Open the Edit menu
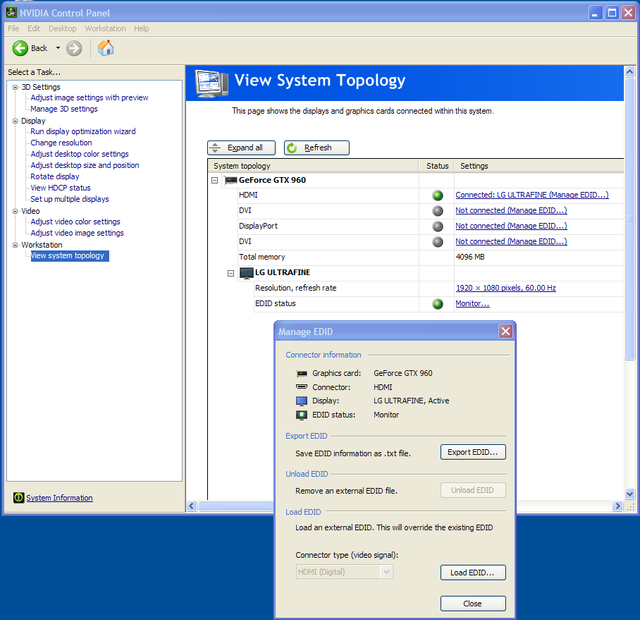The width and height of the screenshot is (640, 620). 34,29
